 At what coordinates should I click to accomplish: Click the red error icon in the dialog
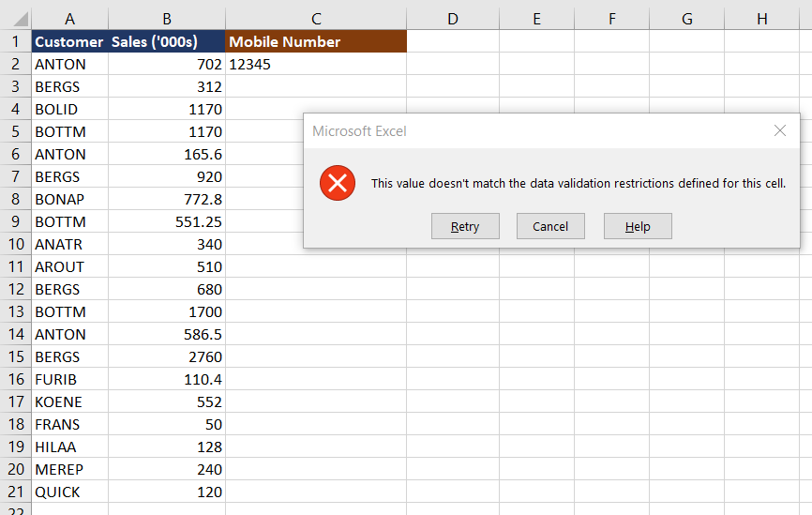(337, 183)
